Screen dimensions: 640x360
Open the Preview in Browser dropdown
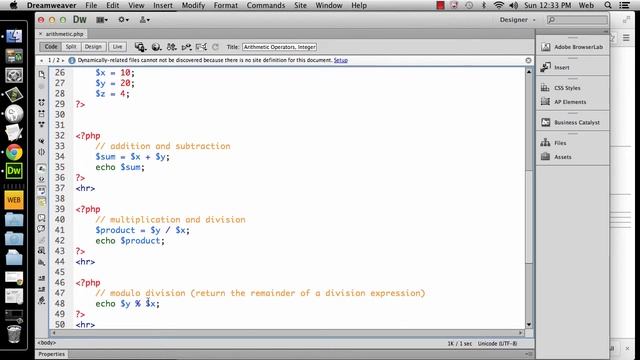pos(156,47)
